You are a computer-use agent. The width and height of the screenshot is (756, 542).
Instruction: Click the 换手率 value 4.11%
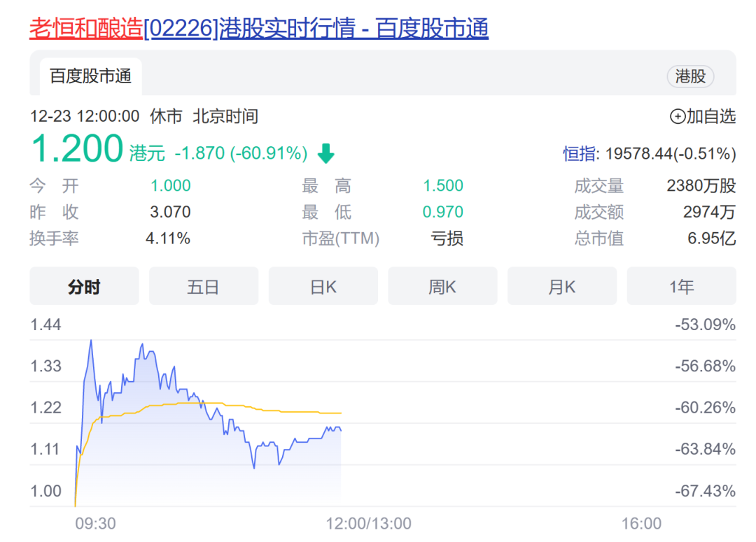tap(168, 238)
